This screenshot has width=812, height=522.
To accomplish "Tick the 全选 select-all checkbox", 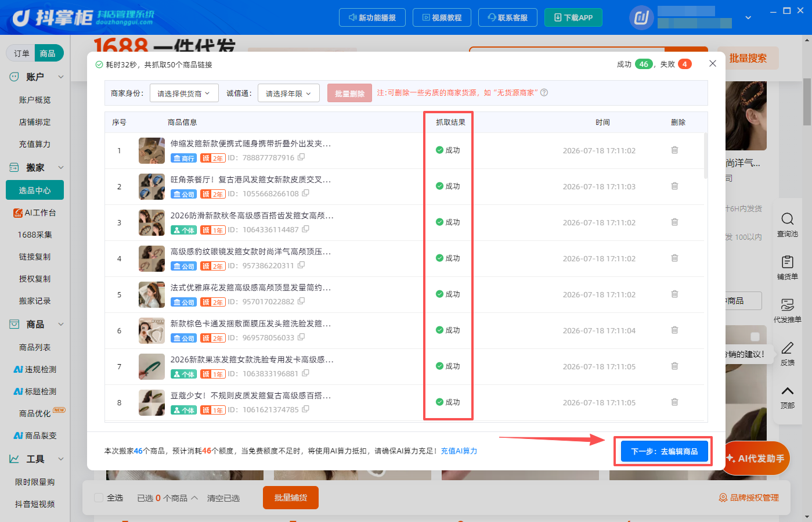I will click(99, 498).
